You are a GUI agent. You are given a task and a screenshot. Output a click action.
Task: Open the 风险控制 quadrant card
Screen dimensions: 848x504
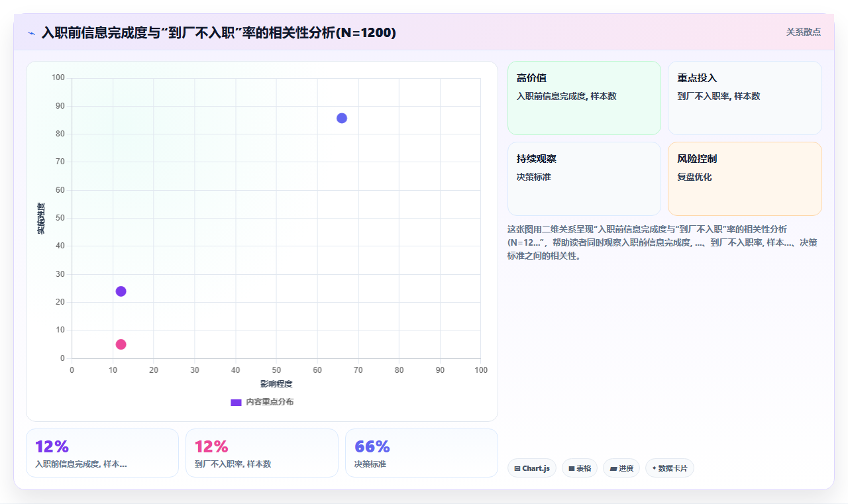click(745, 179)
